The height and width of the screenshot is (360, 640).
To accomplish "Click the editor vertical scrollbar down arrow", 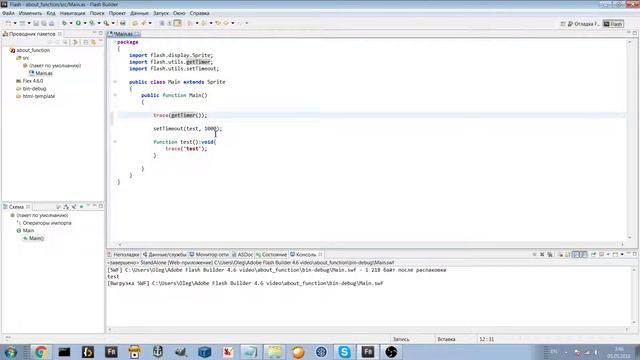I will point(630,238).
